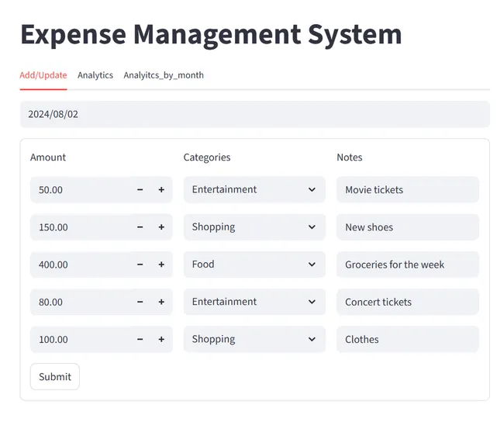
Task: Increase the 150.00 amount with plus
Action: click(161, 227)
